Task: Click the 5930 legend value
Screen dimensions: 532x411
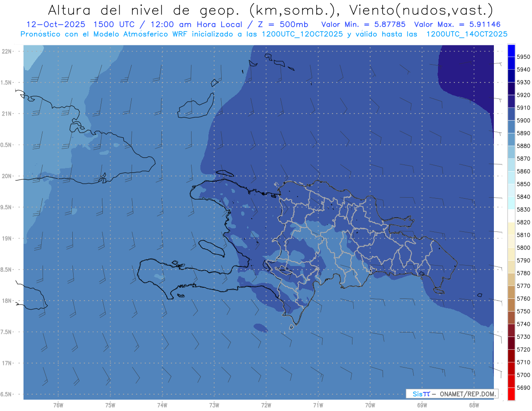Action: [x=523, y=82]
